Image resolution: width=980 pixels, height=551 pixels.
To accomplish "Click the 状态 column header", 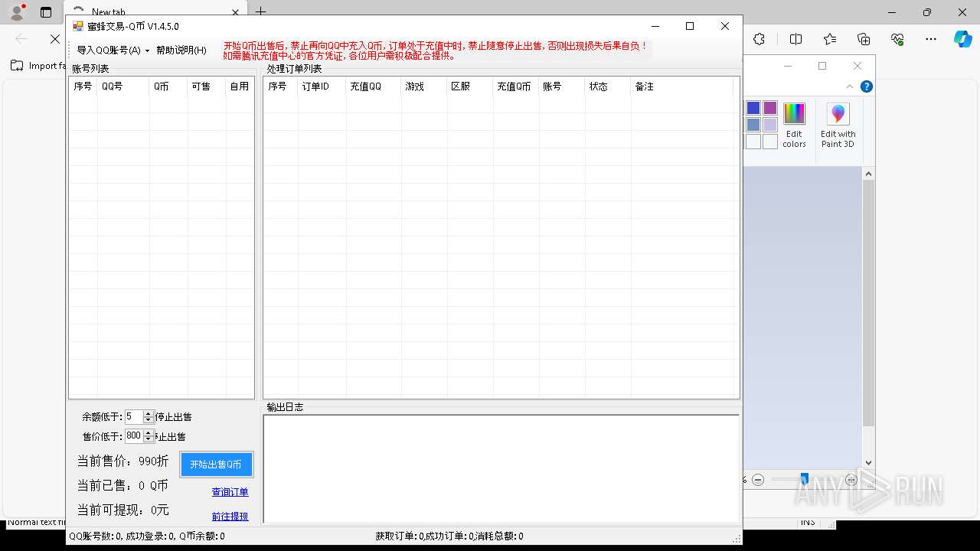I will click(608, 86).
